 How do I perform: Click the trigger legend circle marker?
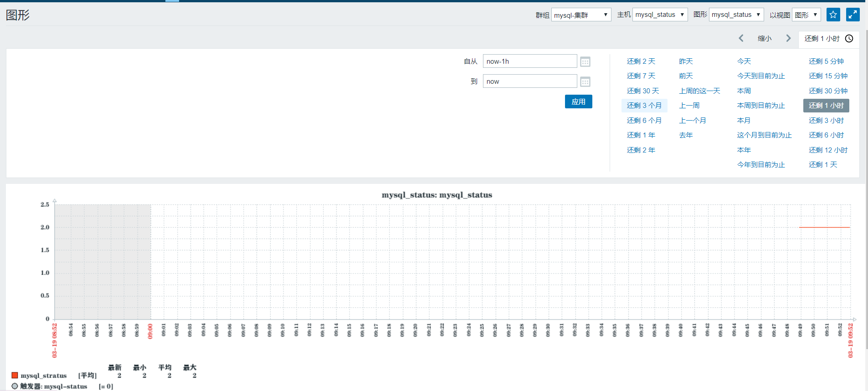[x=15, y=386]
